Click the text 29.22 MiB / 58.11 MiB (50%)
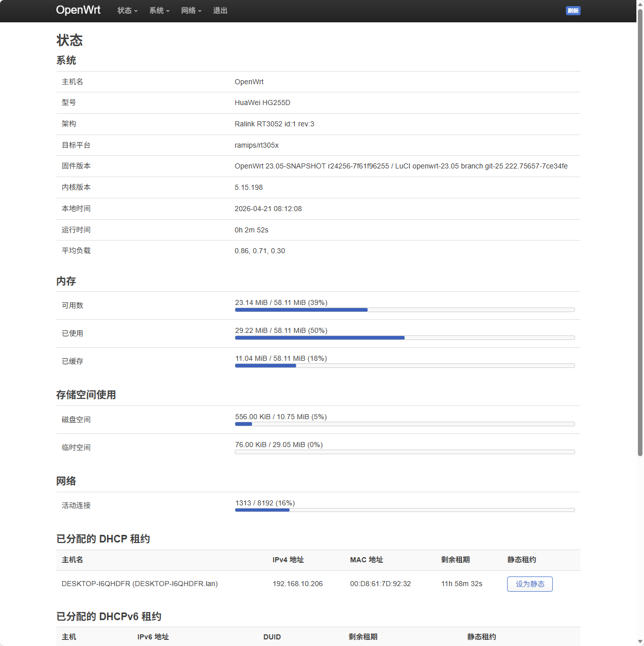Screen dimensions: 644x646 281,330
